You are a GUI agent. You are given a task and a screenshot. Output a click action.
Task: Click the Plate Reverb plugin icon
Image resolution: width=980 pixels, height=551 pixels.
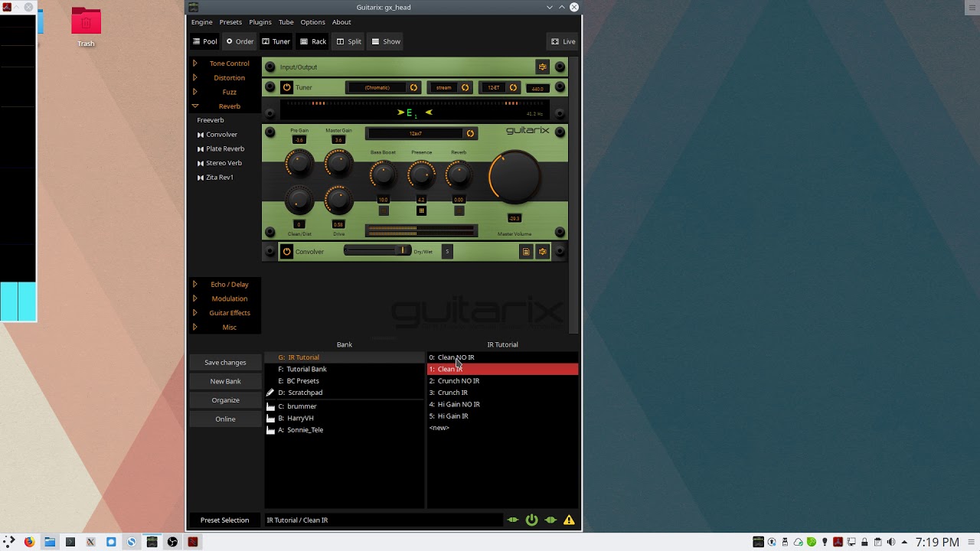[x=201, y=149]
